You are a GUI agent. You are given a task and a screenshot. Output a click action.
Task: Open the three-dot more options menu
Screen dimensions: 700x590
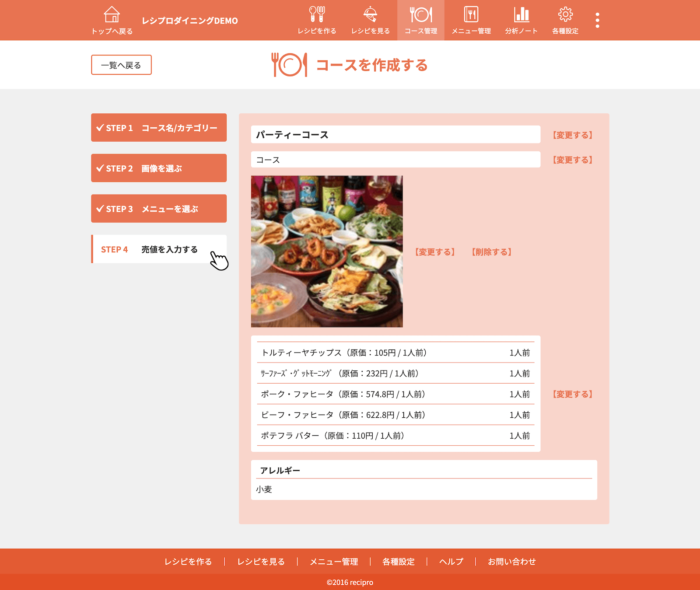(597, 20)
